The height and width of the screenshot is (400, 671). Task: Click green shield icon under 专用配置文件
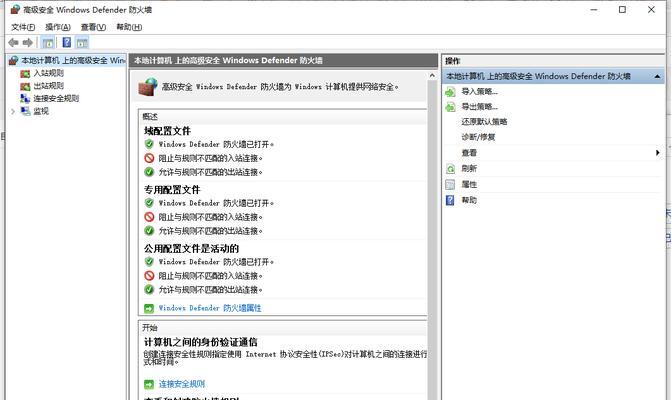point(149,203)
